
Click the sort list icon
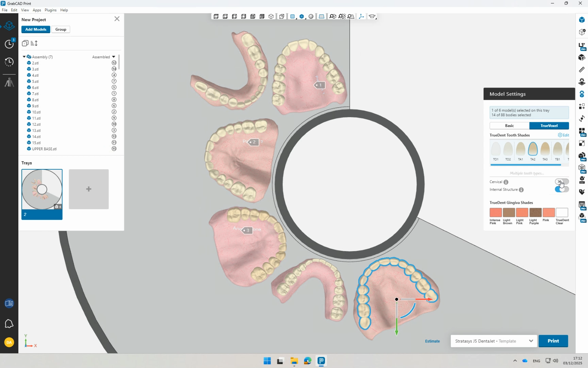click(x=34, y=43)
